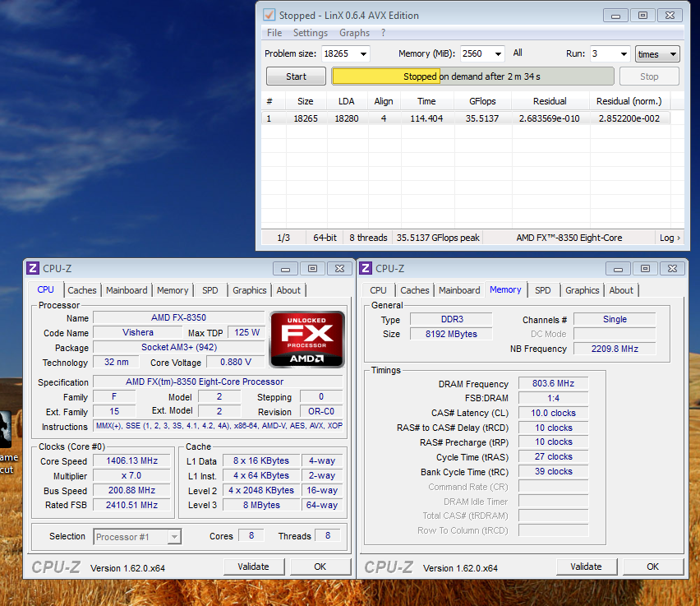The image size is (700, 606).
Task: Minimize the right CPU-Z window
Action: (x=619, y=269)
